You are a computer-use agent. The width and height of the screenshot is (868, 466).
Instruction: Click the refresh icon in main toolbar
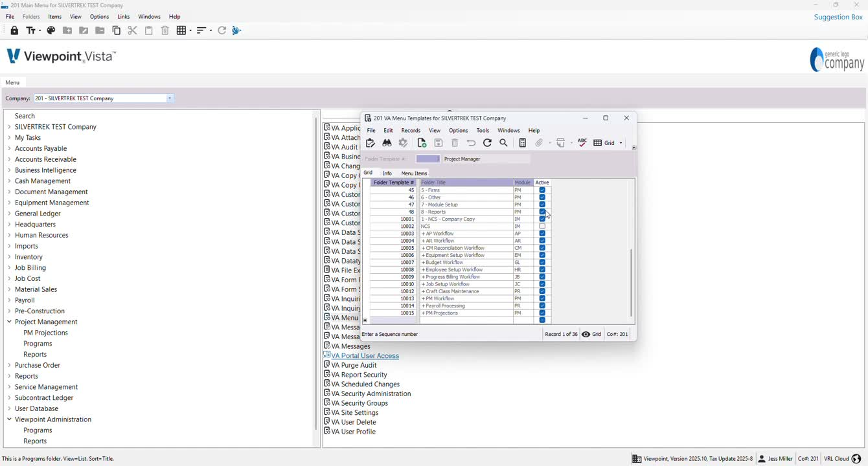tap(222, 30)
